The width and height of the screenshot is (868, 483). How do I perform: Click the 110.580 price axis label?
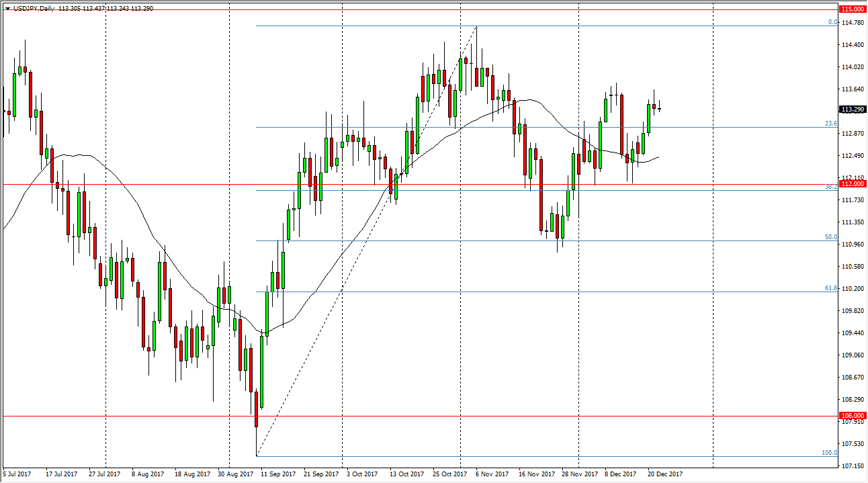(x=853, y=267)
